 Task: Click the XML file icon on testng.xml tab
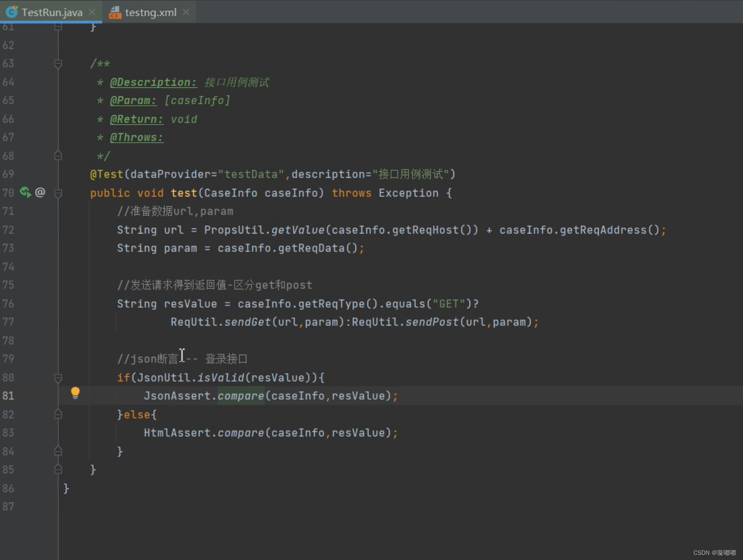(115, 13)
